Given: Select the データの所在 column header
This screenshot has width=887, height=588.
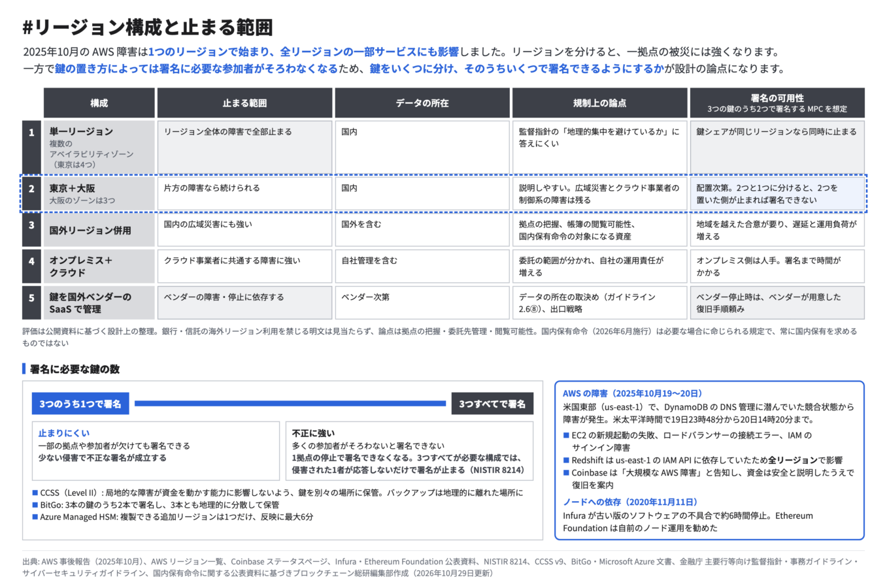Looking at the screenshot, I should click(422, 103).
